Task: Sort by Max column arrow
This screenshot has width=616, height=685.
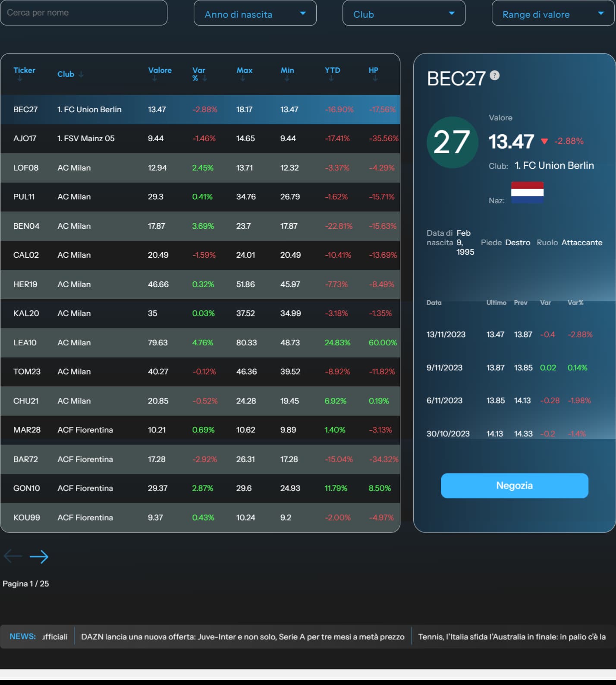Action: [x=242, y=78]
